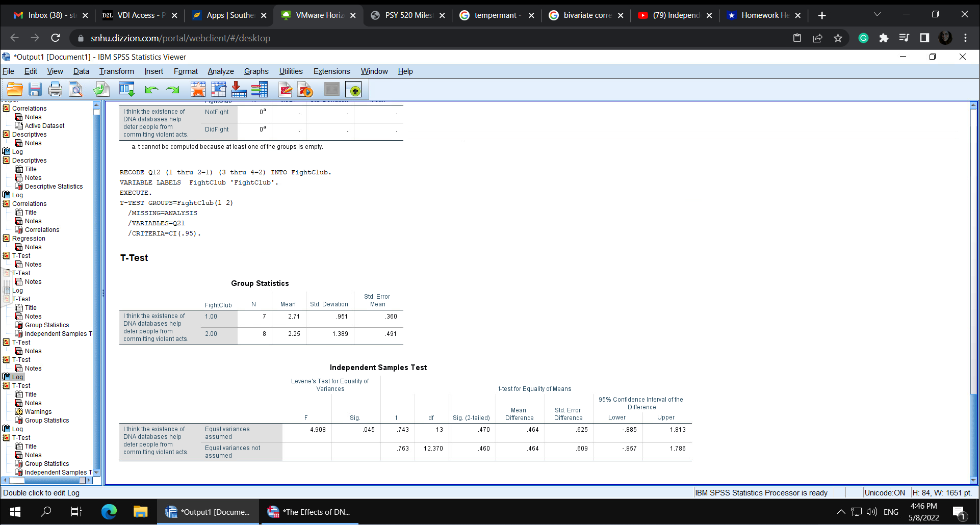Open the tab search dropdown chevron
The width and height of the screenshot is (980, 525).
877,15
